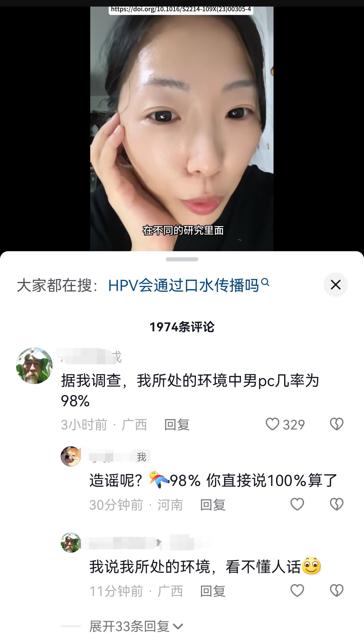This screenshot has width=364, height=637.
Task: Open the top commenter's bearded man avatar
Action: pos(34,366)
